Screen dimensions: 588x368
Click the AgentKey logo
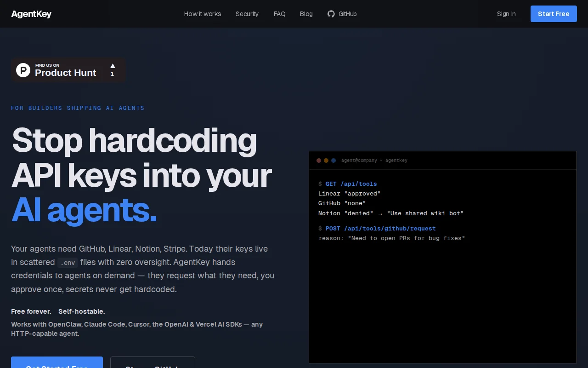click(x=31, y=14)
